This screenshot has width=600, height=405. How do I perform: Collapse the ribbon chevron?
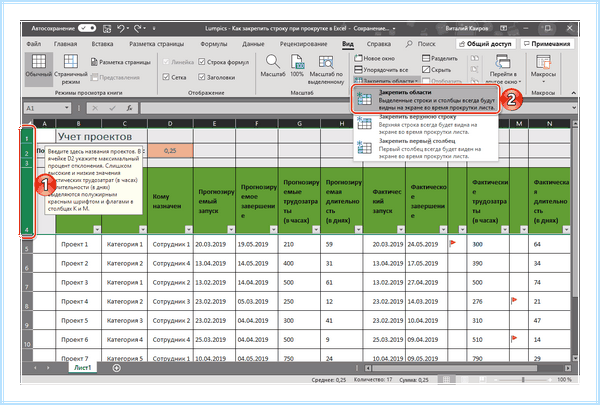(x=573, y=93)
